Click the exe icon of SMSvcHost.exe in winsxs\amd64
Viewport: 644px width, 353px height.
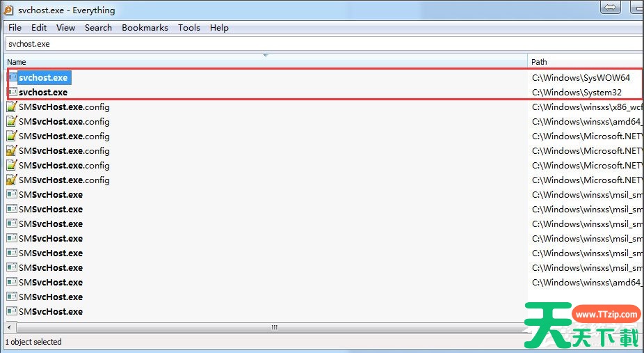(x=12, y=282)
